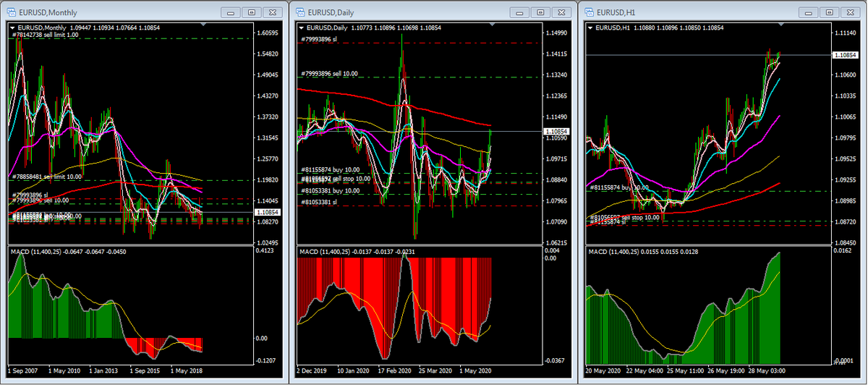Click the EURUSD,H1 window title icon
This screenshot has height=385, width=868.
(588, 12)
